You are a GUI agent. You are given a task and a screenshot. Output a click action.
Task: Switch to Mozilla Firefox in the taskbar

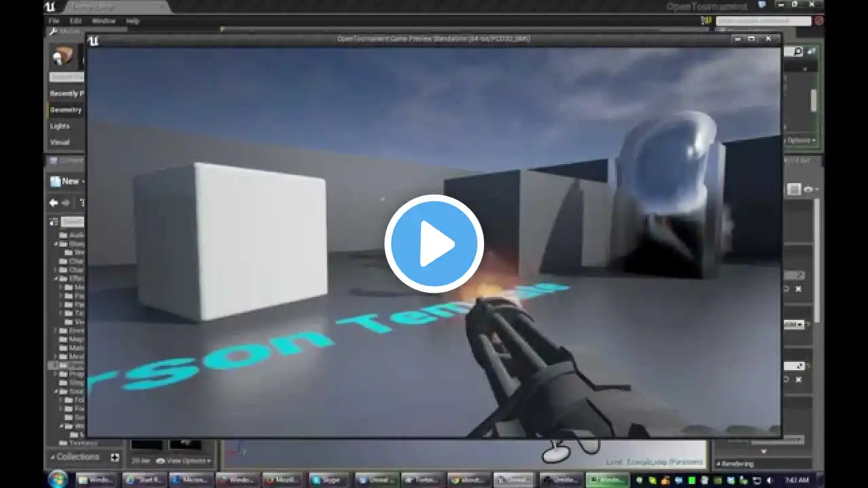(x=283, y=480)
